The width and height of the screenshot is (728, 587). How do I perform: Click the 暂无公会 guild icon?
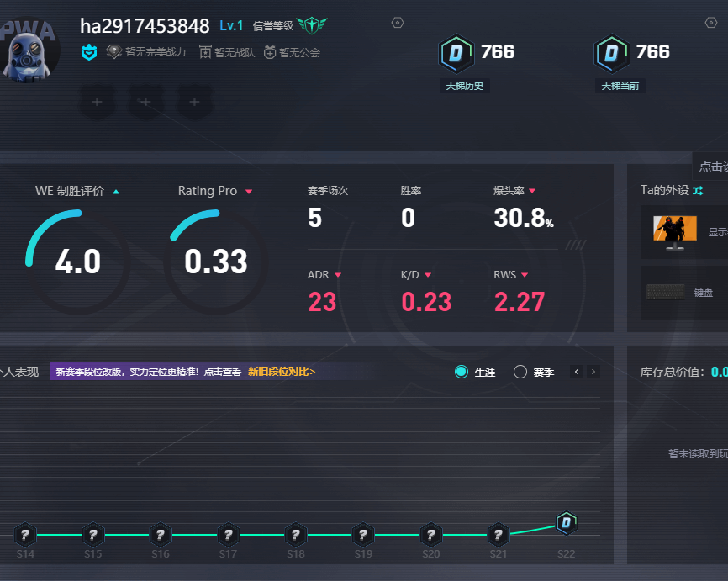pos(270,53)
